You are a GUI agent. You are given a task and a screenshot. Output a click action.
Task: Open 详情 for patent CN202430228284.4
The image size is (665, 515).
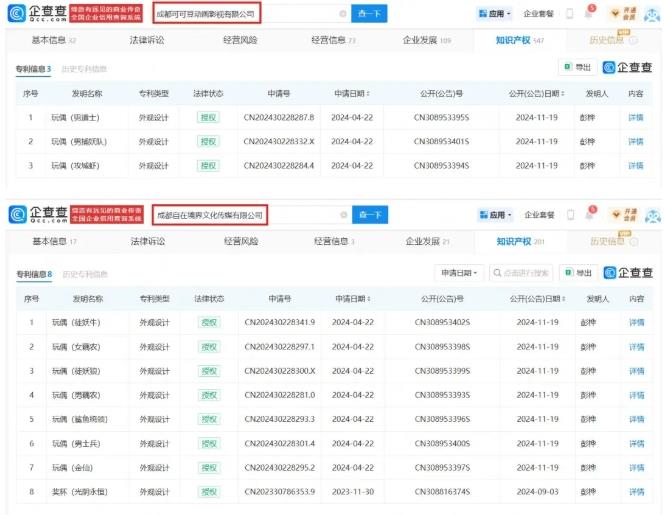(x=636, y=166)
